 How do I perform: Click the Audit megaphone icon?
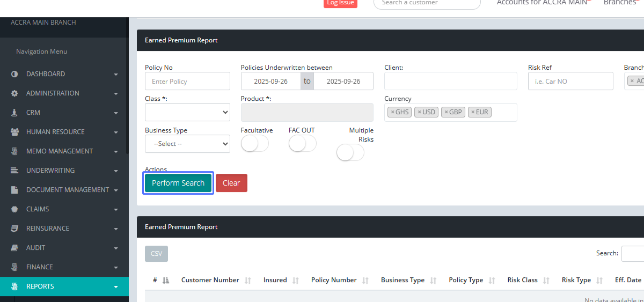tap(14, 248)
